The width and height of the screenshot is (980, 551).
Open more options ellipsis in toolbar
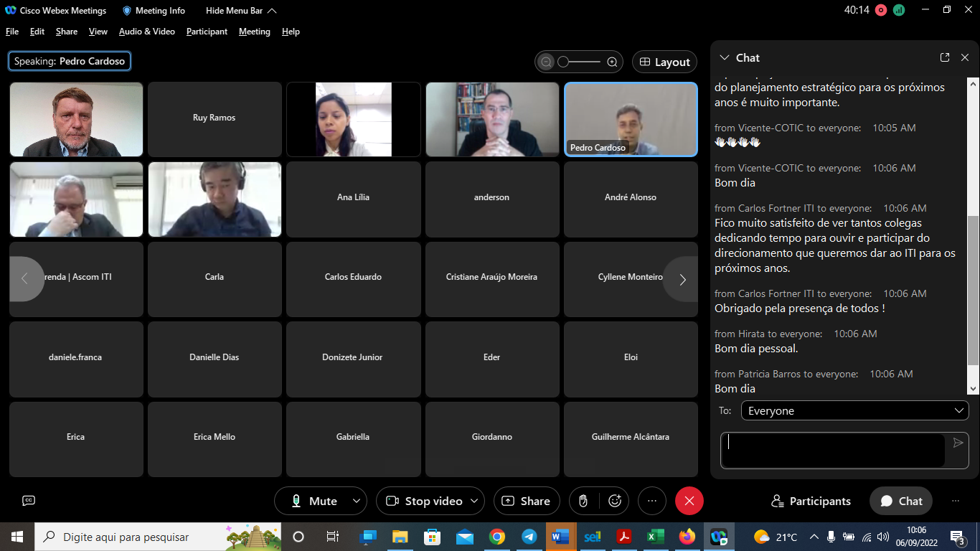point(651,501)
